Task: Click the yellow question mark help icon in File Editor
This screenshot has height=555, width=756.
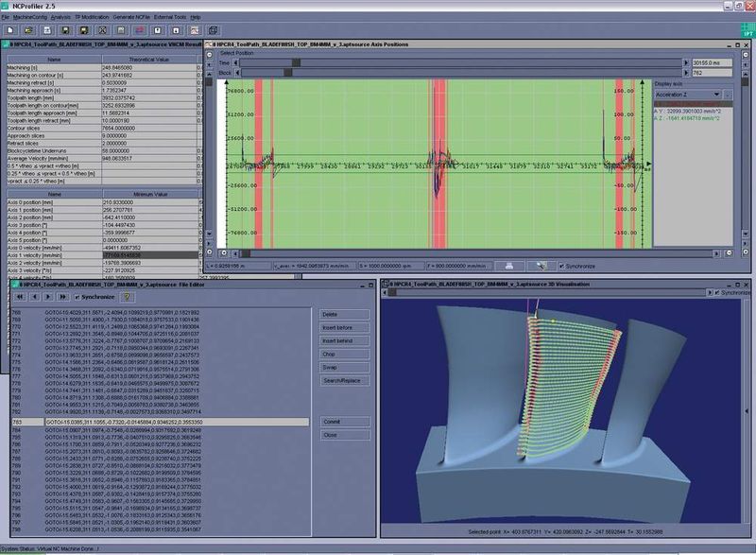Action: coord(127,297)
